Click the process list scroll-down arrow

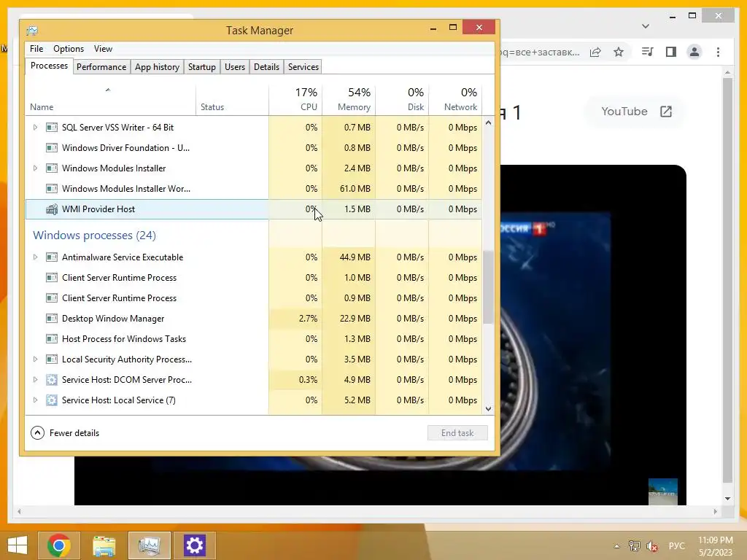pyautogui.click(x=488, y=409)
